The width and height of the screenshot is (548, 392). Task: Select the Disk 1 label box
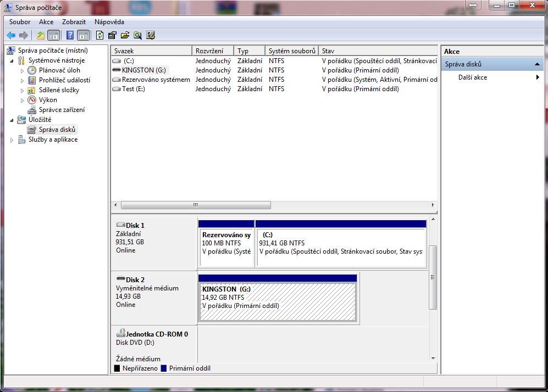coord(154,243)
